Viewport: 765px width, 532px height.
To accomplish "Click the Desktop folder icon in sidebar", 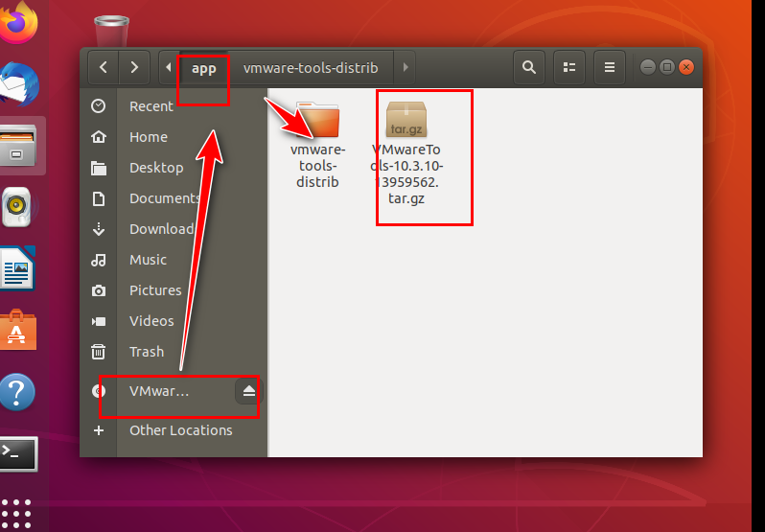I will [99, 168].
